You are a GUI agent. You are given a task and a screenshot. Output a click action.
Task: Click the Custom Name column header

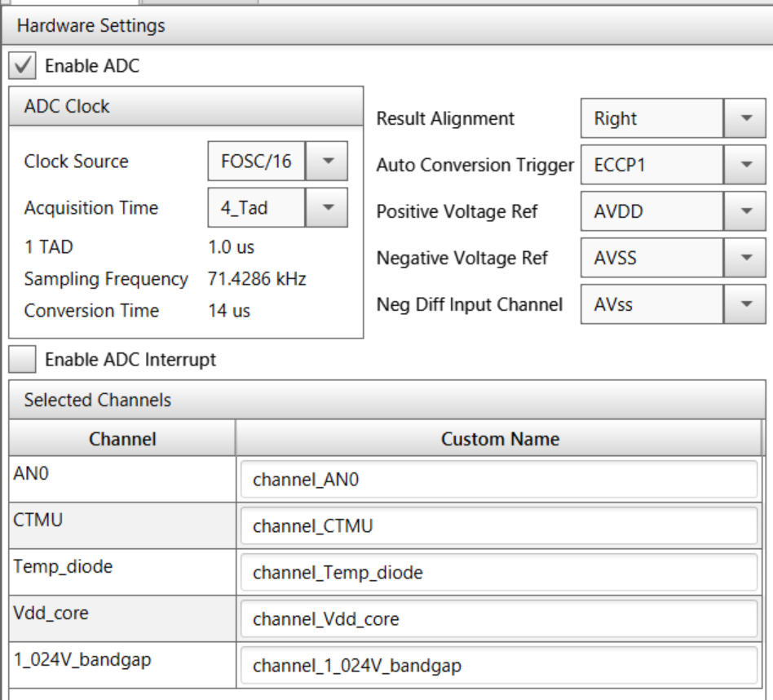point(499,439)
